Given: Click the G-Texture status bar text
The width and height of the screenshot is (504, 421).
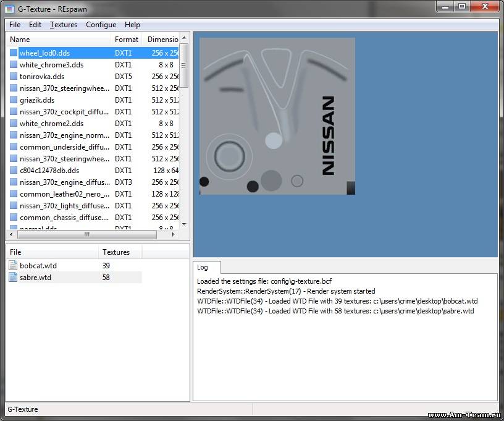Looking at the screenshot, I should [22, 409].
